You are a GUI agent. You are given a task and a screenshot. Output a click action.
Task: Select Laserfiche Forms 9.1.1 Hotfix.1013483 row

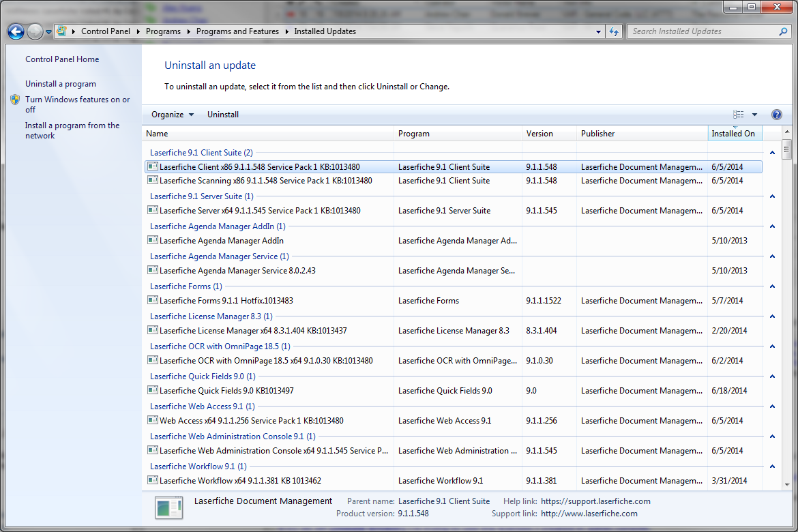(454, 300)
